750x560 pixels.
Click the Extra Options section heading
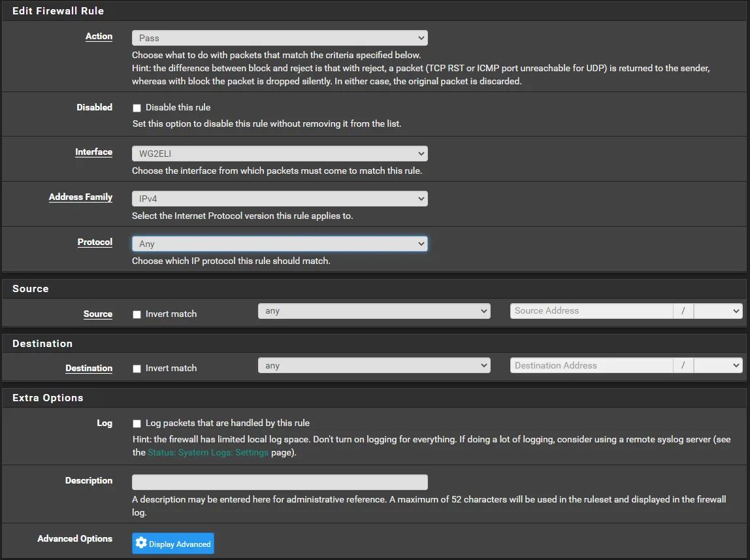pos(48,398)
